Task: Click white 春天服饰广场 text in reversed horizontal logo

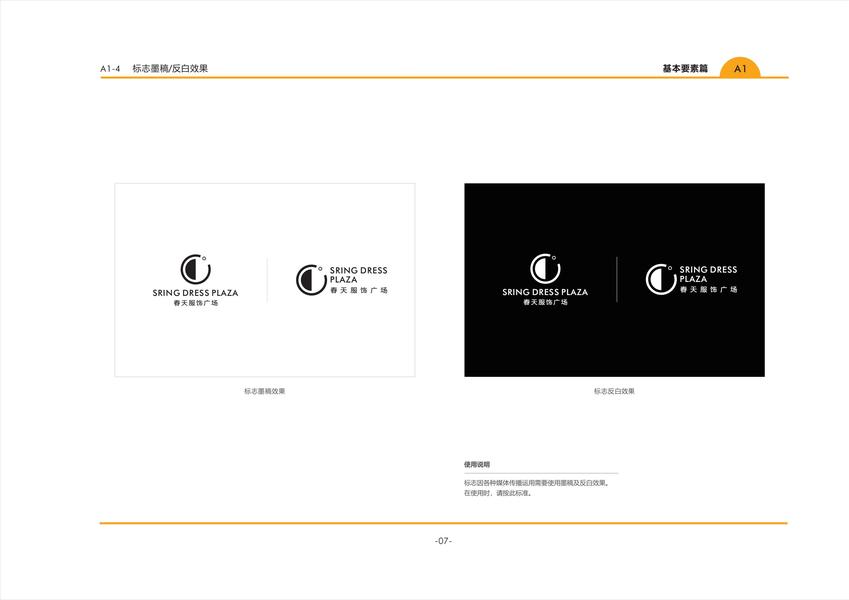Action: [708, 290]
